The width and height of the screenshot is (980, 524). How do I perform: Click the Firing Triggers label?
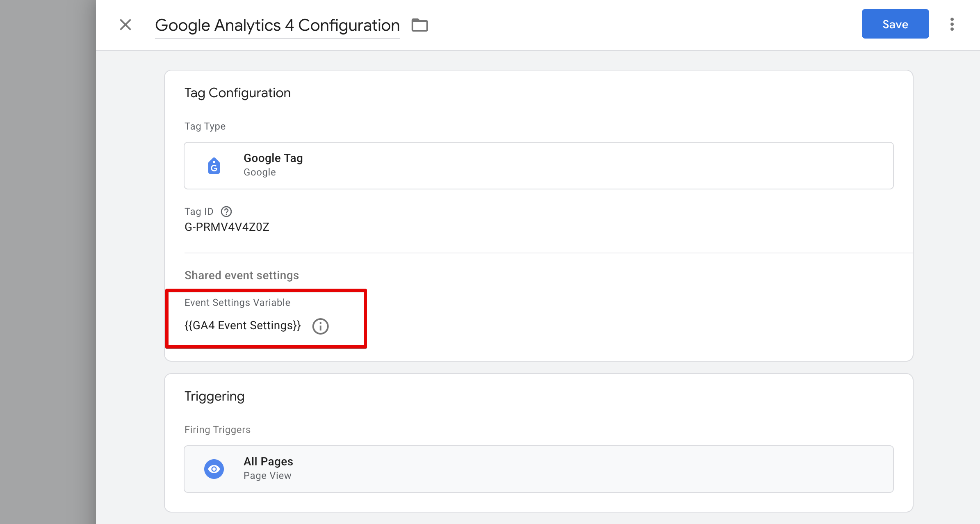click(x=217, y=430)
